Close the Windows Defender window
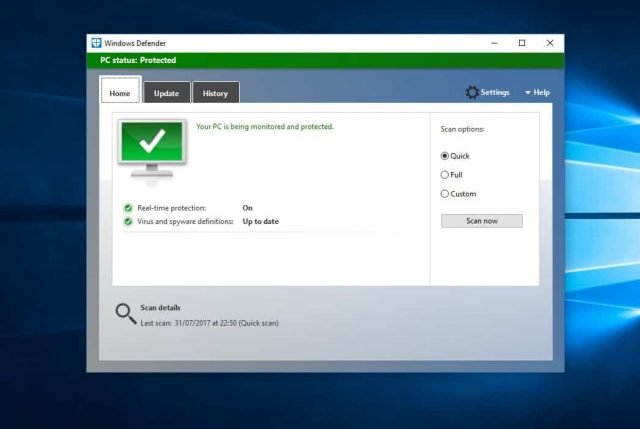The height and width of the screenshot is (429, 640). click(x=549, y=43)
